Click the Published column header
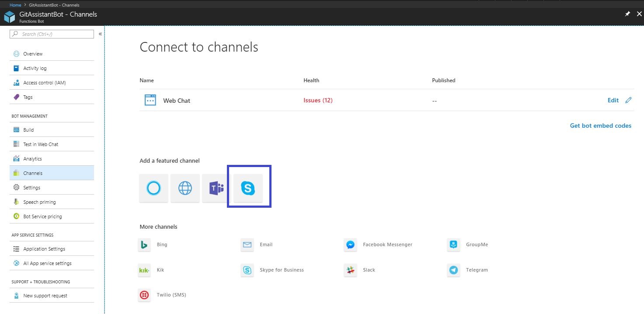Screen dimensions: 644x314 coord(444,80)
